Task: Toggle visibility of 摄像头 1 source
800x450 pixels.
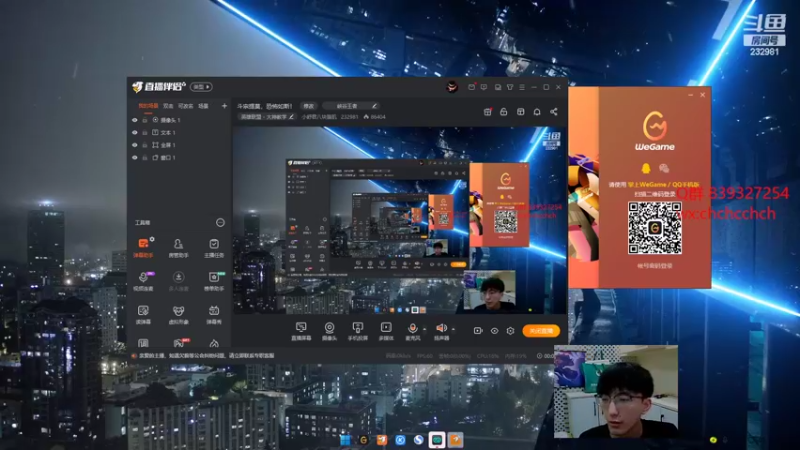Action: (x=135, y=120)
